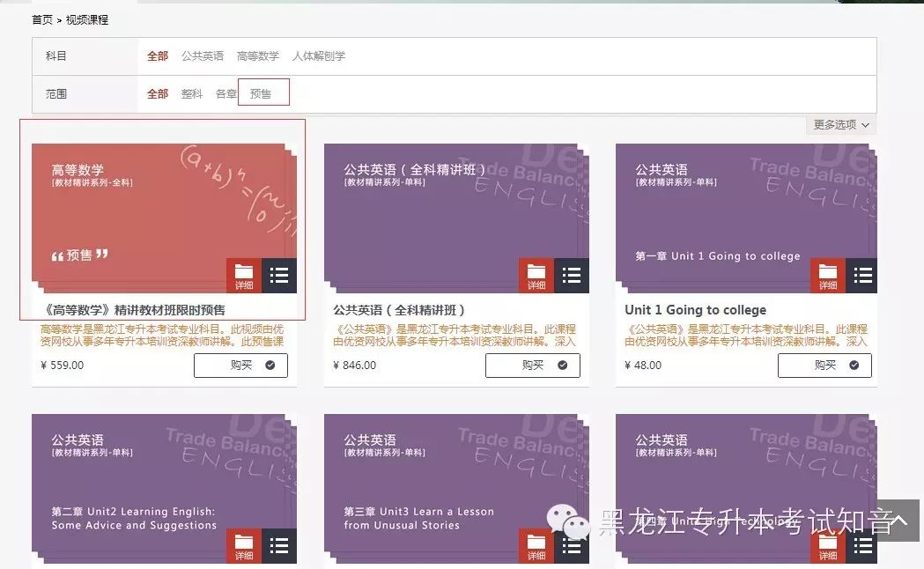Filter subject by 高等数学
This screenshot has width=924, height=569.
pos(257,56)
